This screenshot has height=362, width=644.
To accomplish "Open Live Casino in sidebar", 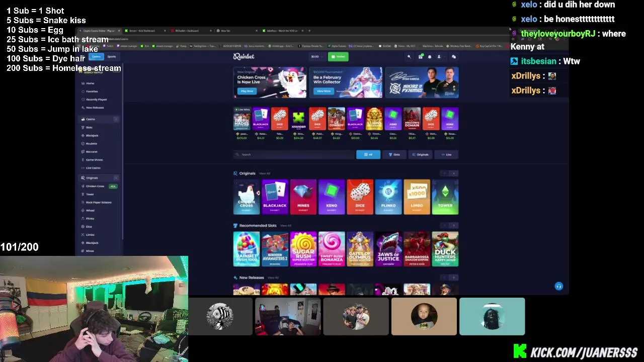I will [93, 168].
